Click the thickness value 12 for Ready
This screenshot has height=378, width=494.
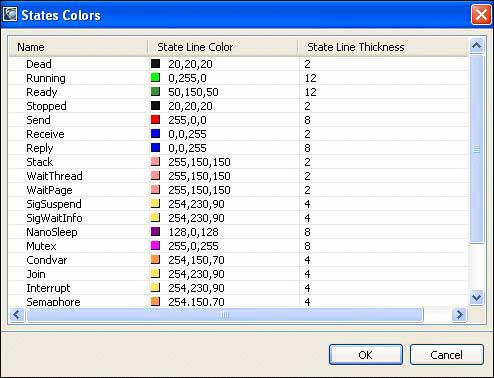(310, 92)
